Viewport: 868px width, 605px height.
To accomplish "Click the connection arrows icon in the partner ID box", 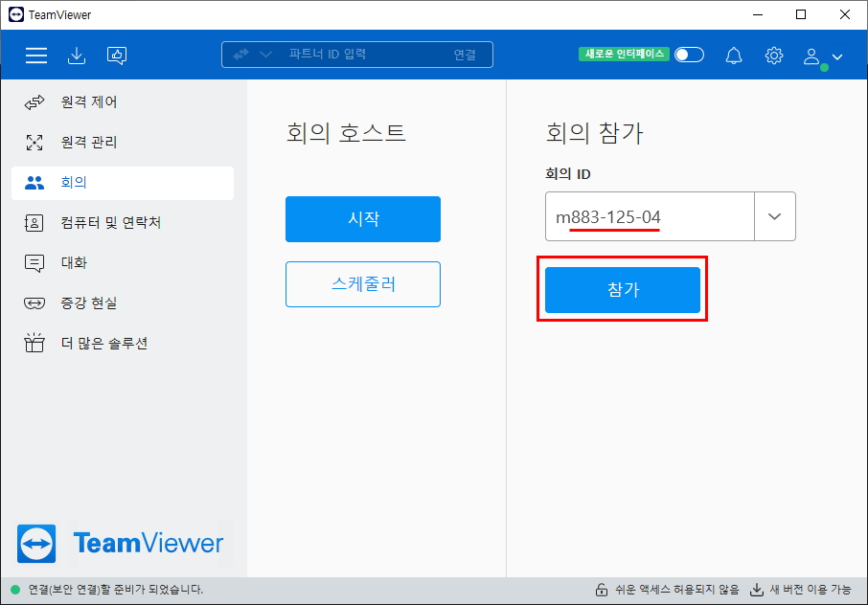I will click(x=240, y=55).
